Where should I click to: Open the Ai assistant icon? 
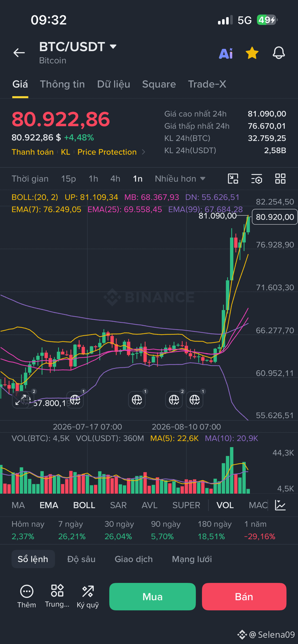point(226,53)
